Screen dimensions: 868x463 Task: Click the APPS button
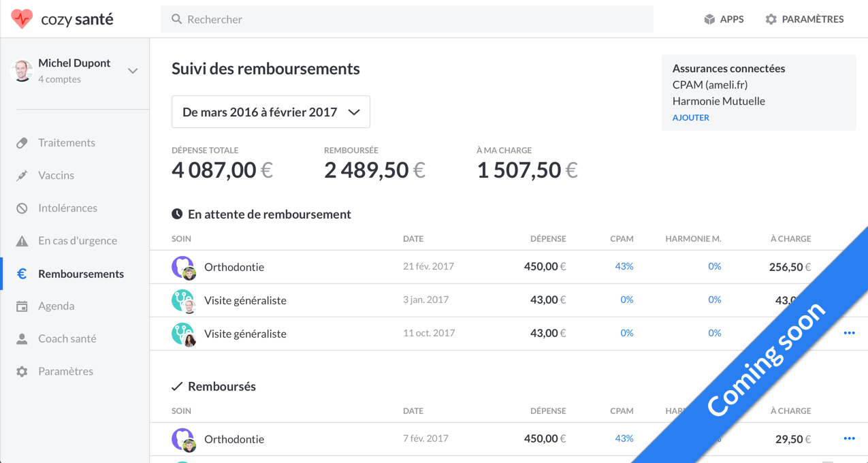click(x=724, y=19)
